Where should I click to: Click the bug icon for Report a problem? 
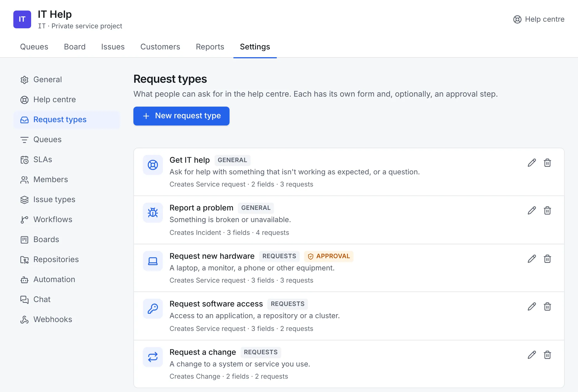click(153, 213)
